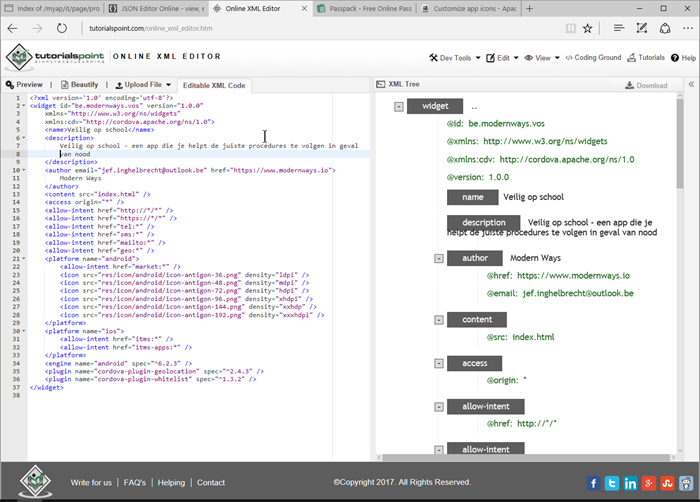Viewport: 700px width, 502px height.
Task: Select the description node in XML Tree
Action: [x=483, y=222]
